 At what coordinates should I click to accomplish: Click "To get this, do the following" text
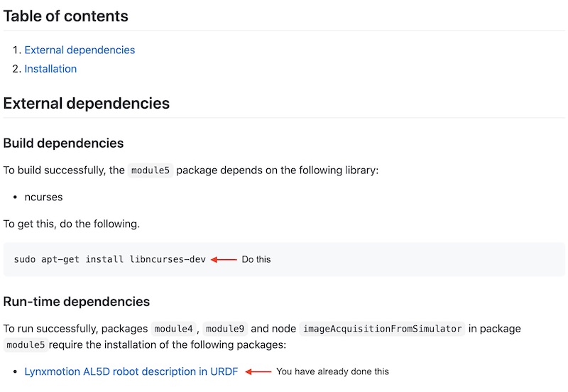[72, 224]
